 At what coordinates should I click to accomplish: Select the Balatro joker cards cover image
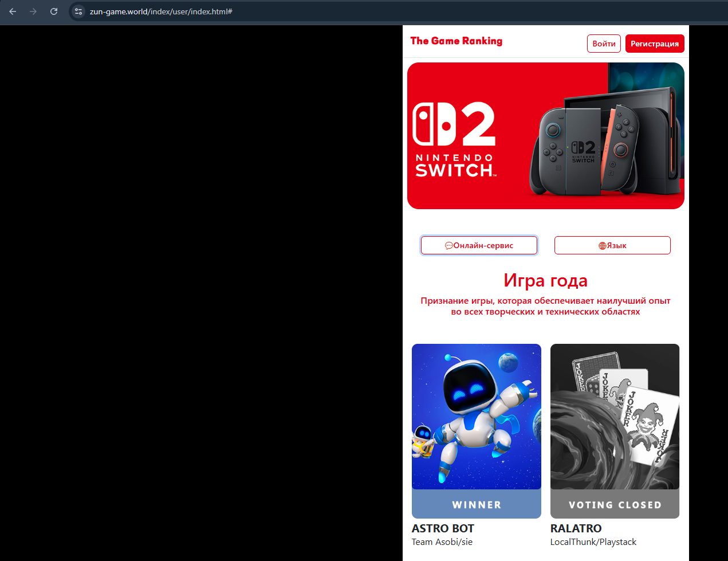[615, 417]
